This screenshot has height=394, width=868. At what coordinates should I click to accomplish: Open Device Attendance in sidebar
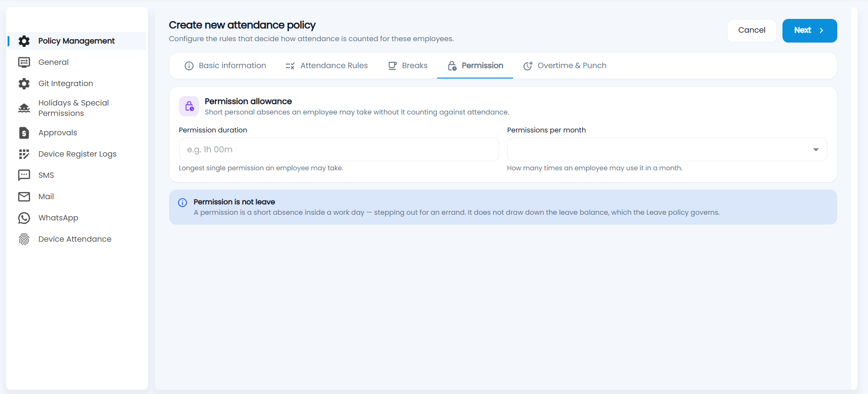point(77,239)
